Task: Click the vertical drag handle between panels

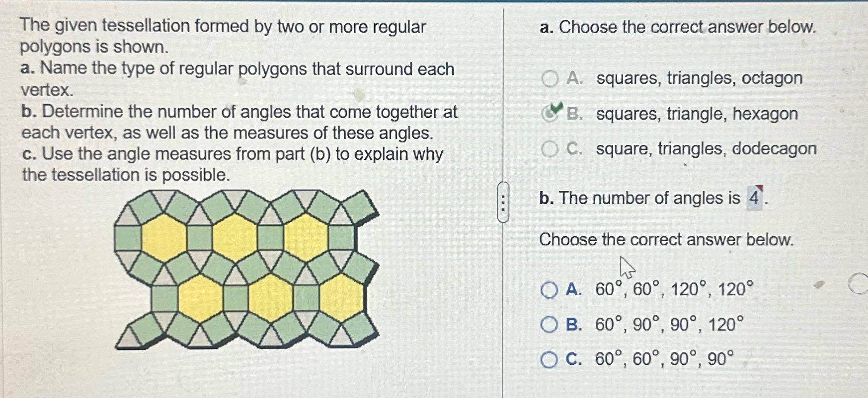Action: click(504, 203)
